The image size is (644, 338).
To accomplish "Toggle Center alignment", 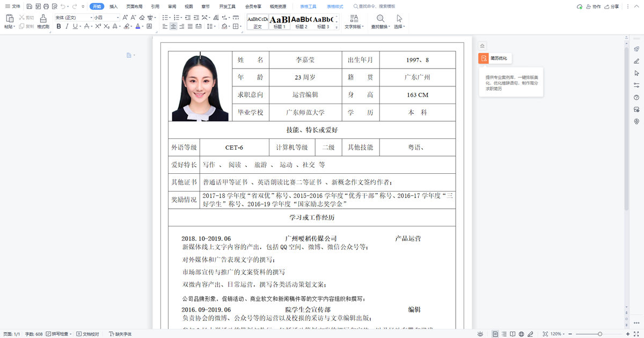I will (173, 26).
